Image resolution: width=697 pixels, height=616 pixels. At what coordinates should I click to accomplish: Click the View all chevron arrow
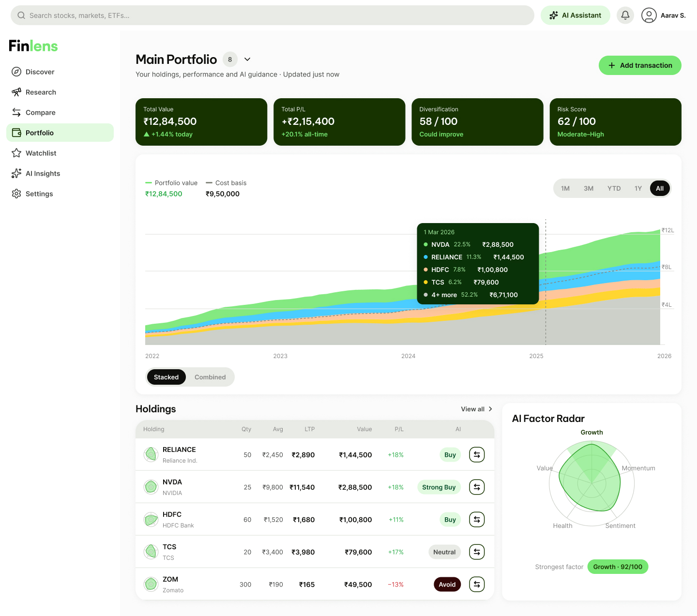pyautogui.click(x=490, y=409)
